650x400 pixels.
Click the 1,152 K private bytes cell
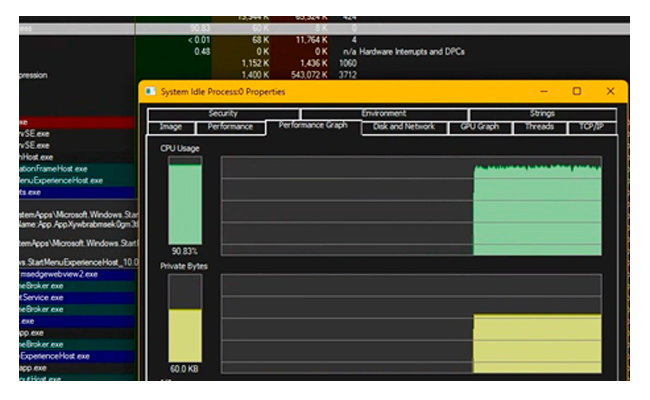255,63
